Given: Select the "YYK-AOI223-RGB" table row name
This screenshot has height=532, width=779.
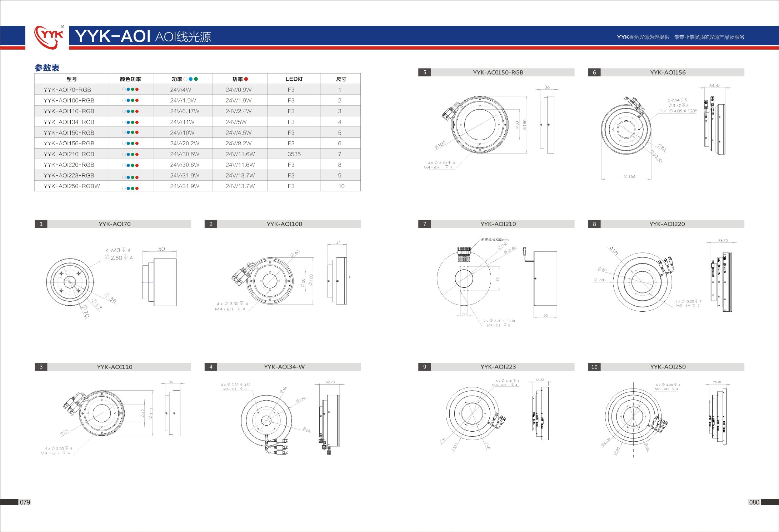Looking at the screenshot, I should pos(69,175).
